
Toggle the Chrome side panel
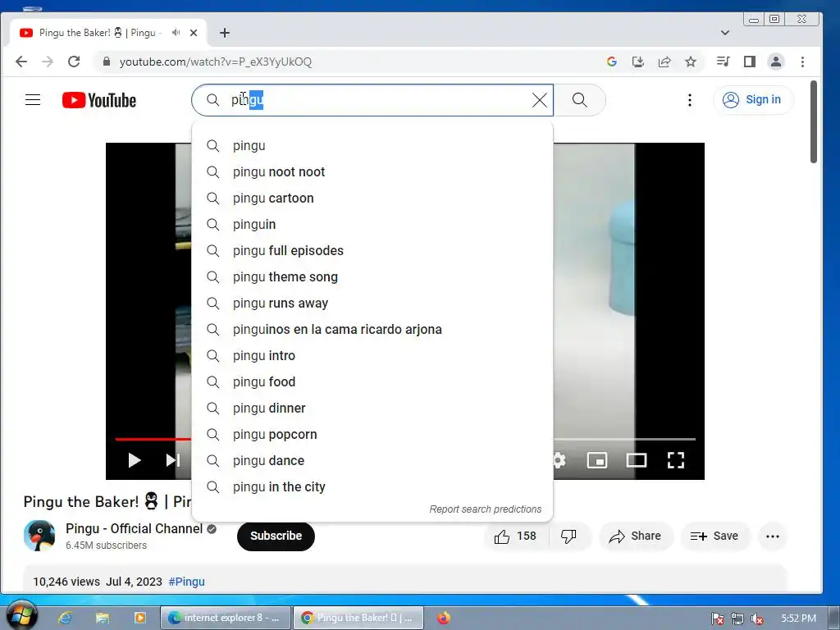click(x=750, y=62)
